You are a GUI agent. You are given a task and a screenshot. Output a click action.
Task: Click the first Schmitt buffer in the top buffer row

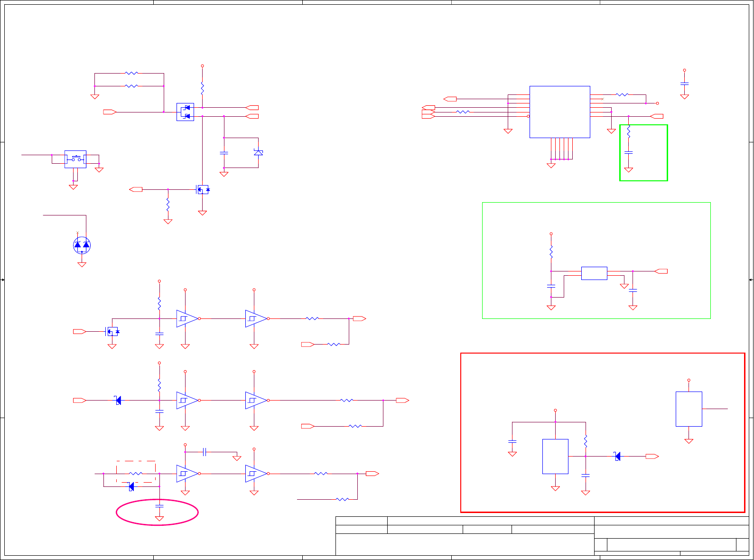[188, 318]
